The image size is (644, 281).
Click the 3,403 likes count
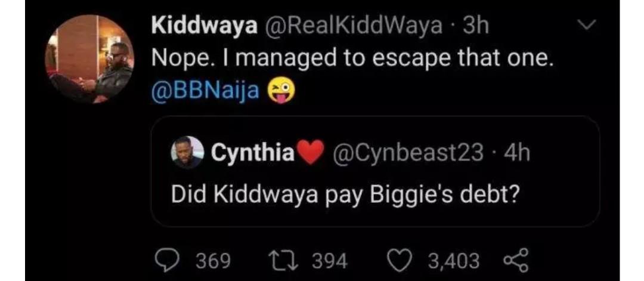point(453,261)
